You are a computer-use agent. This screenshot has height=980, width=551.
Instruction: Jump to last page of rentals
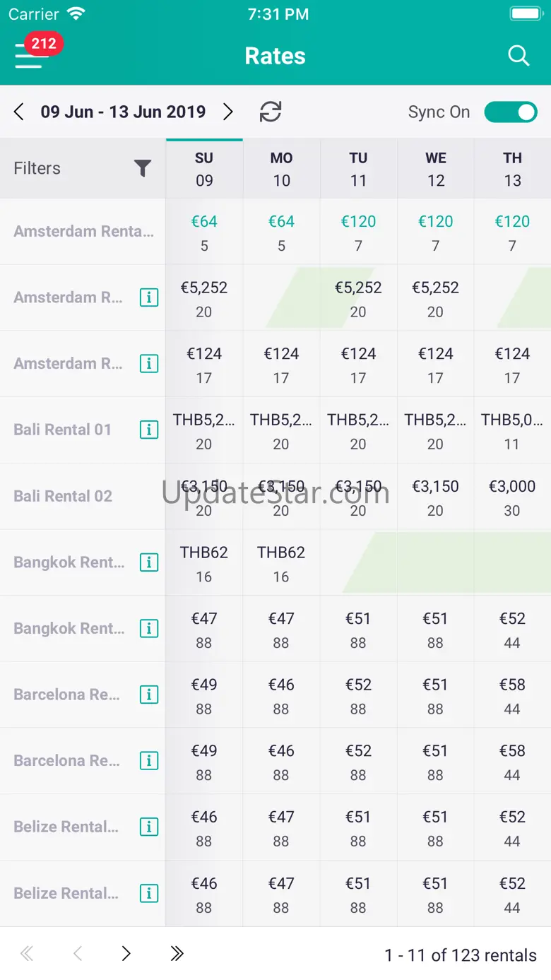(177, 954)
